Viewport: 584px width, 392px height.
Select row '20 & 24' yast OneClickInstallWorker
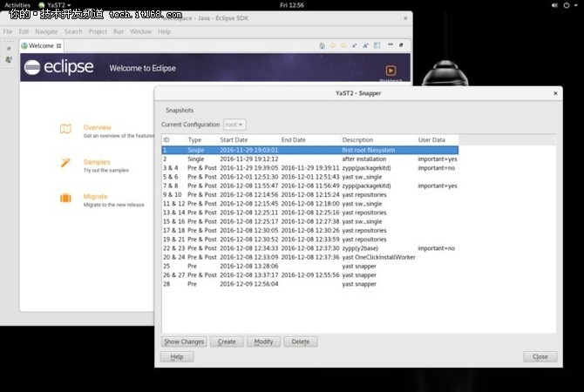click(310, 257)
